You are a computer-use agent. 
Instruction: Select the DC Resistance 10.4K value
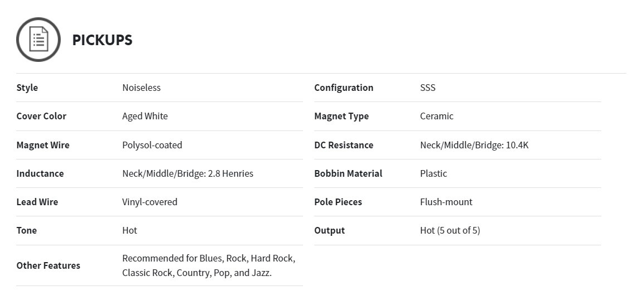click(474, 144)
